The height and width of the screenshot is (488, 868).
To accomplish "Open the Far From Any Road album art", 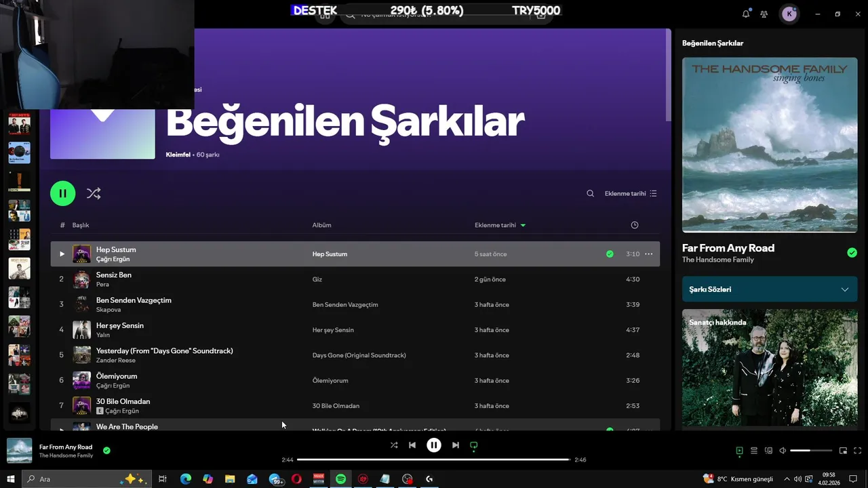I will [x=770, y=144].
